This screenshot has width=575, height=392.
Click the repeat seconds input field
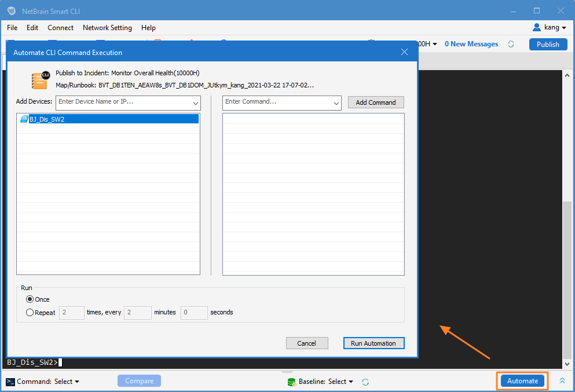tap(194, 313)
